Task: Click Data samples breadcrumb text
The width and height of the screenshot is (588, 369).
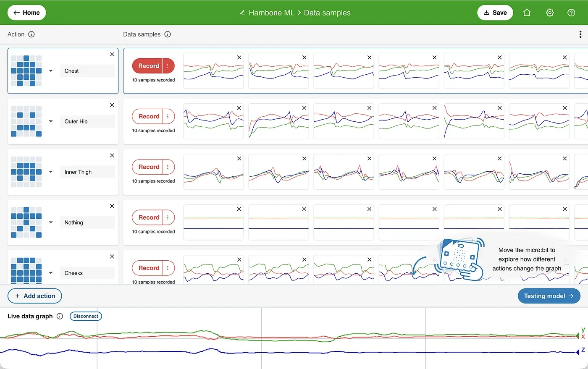Action: coord(327,13)
